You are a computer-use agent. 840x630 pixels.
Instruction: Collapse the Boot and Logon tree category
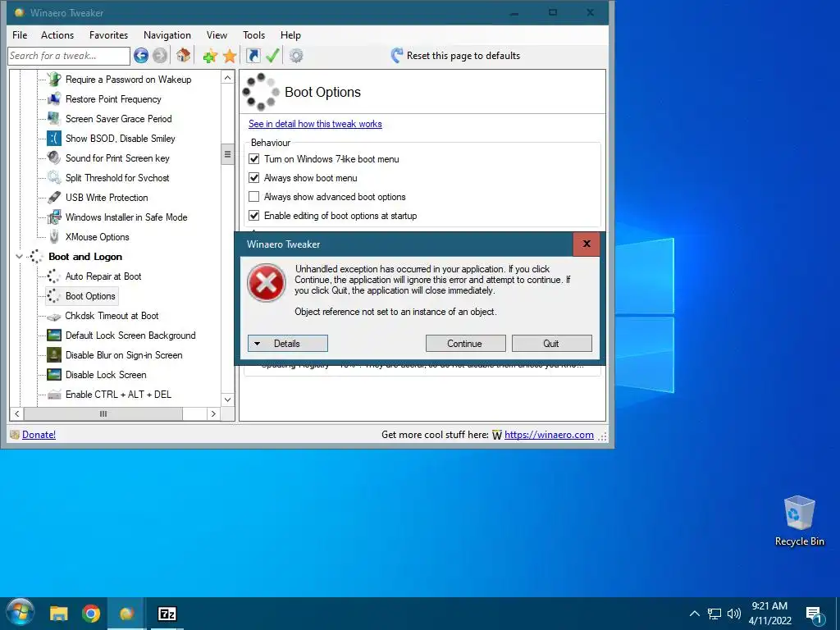pyautogui.click(x=20, y=257)
